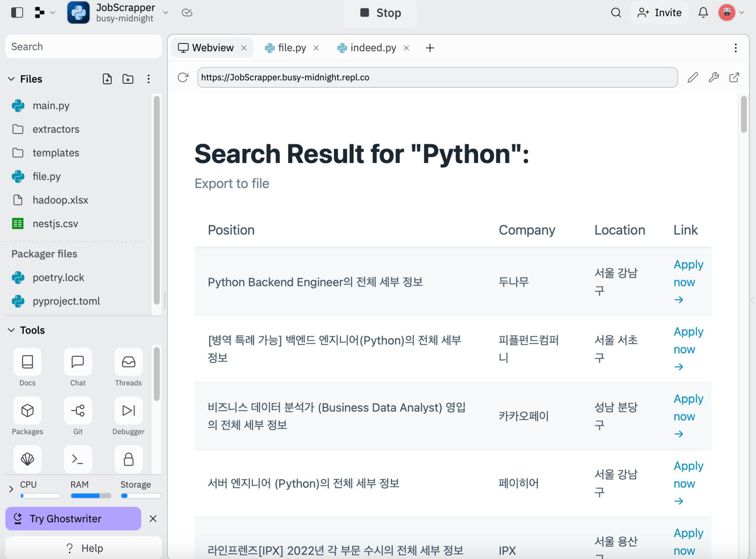Collapse the Tools section

click(11, 330)
